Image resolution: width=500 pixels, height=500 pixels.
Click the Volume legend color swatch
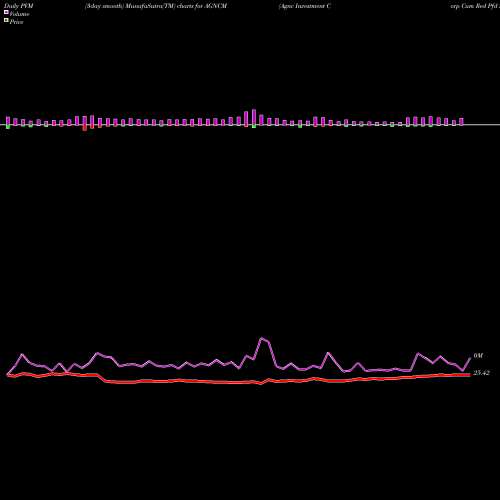[6, 12]
